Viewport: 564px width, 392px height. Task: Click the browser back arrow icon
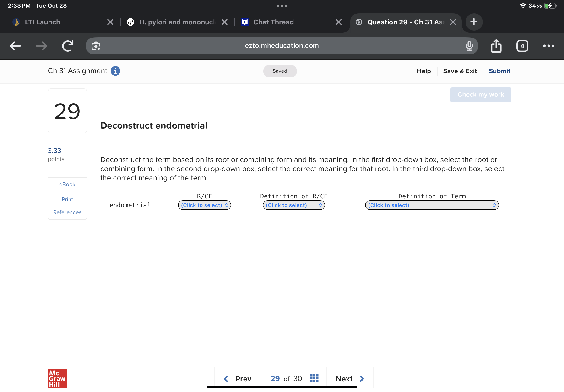pyautogui.click(x=15, y=46)
